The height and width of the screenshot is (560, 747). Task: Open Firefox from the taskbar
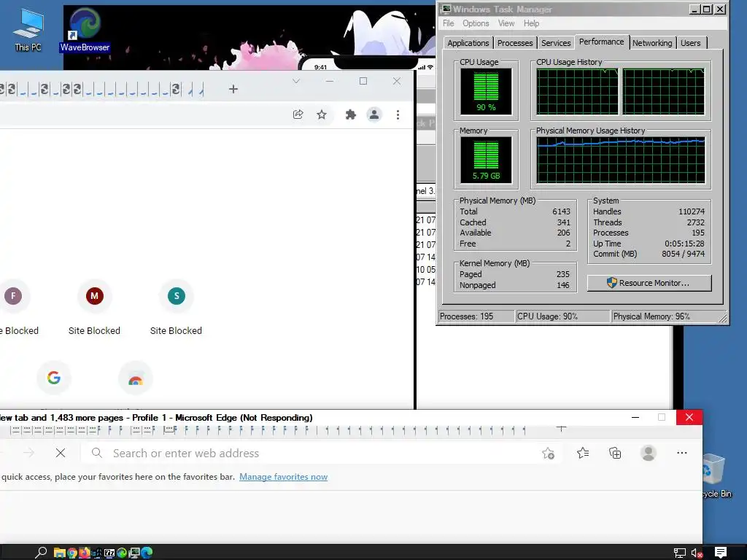click(x=85, y=553)
